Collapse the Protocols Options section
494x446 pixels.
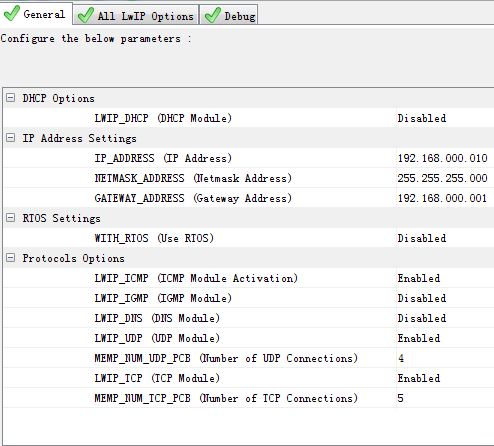[11, 258]
